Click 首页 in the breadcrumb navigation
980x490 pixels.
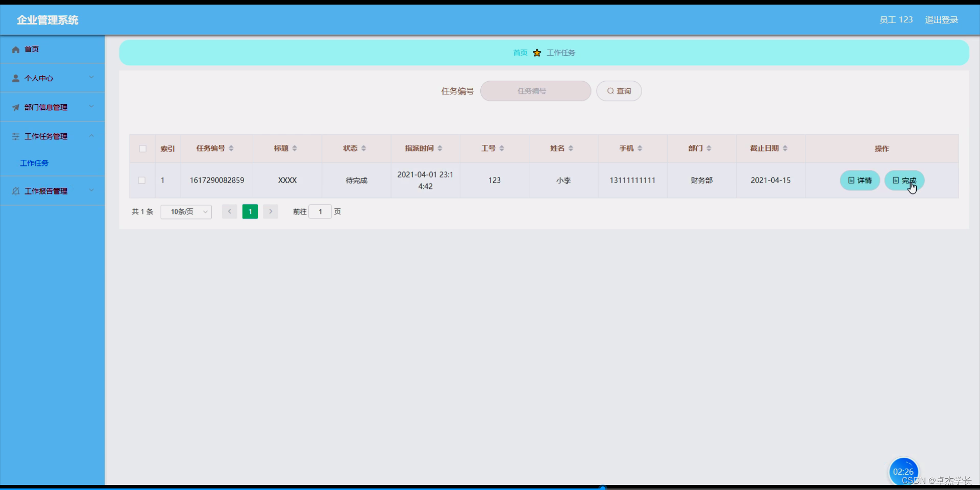(x=520, y=53)
